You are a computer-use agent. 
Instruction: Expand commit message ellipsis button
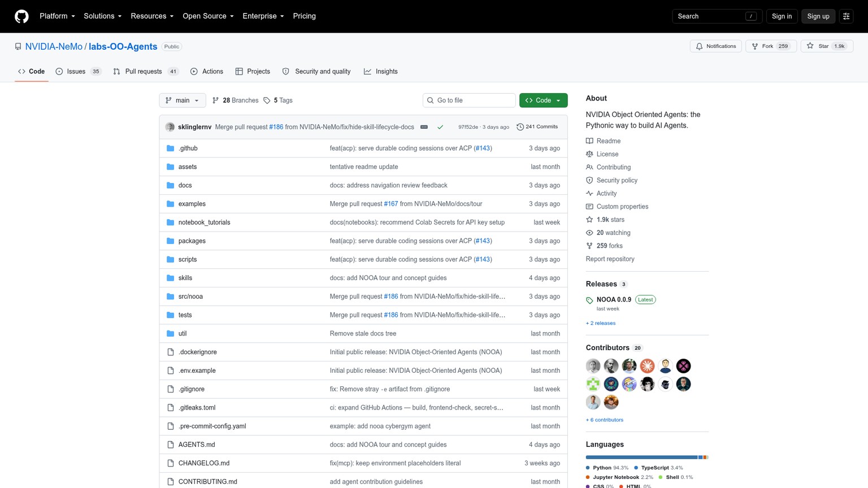[x=424, y=127]
